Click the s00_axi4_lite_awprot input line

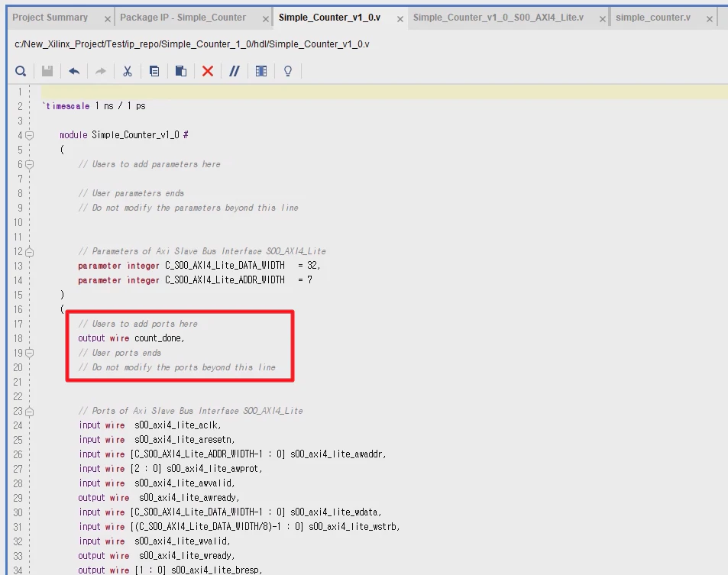[x=170, y=469]
